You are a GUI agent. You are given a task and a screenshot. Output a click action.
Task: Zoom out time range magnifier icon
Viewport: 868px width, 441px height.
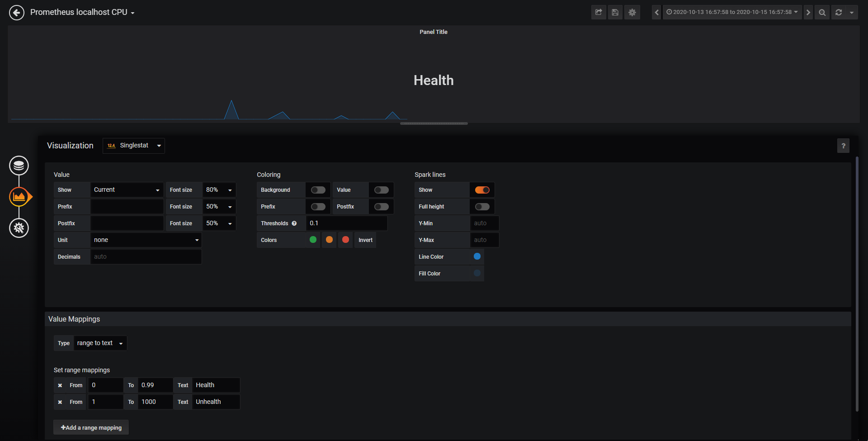(x=822, y=12)
